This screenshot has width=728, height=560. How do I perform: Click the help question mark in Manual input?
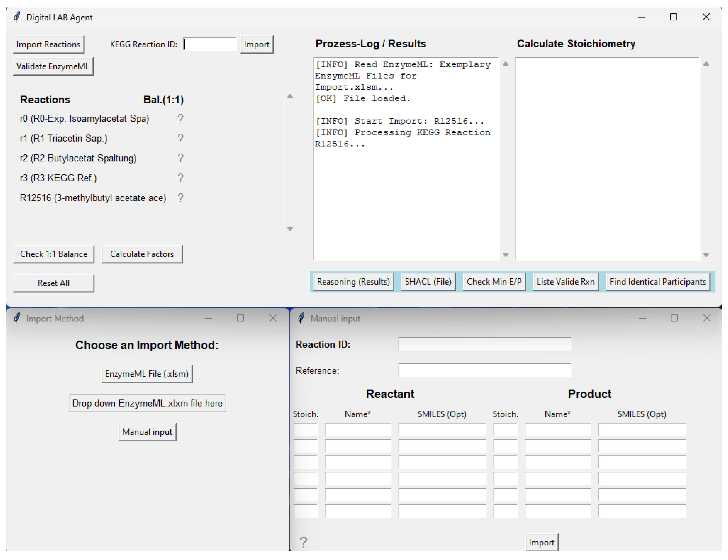(303, 542)
